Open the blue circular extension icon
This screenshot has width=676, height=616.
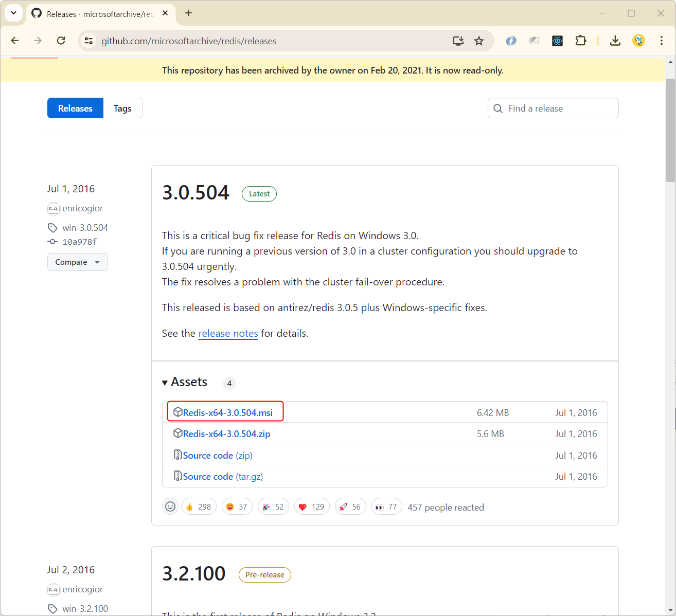(x=511, y=41)
